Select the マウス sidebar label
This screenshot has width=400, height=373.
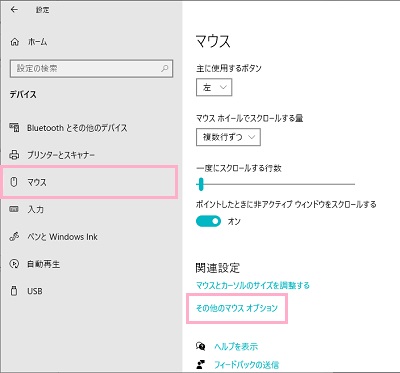[x=37, y=182]
